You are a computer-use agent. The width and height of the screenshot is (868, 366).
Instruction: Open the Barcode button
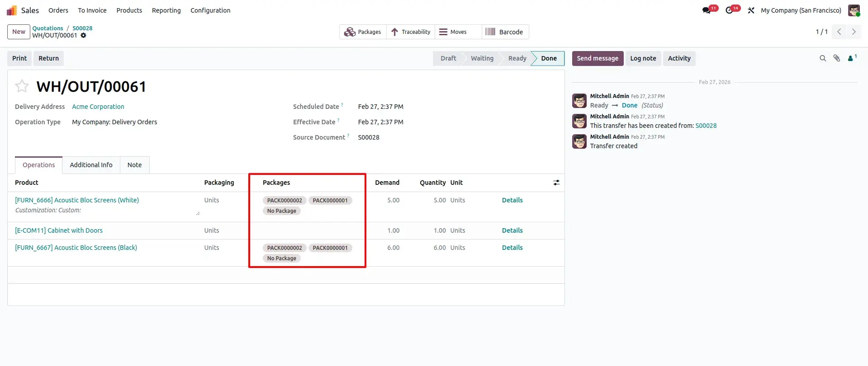(x=505, y=32)
